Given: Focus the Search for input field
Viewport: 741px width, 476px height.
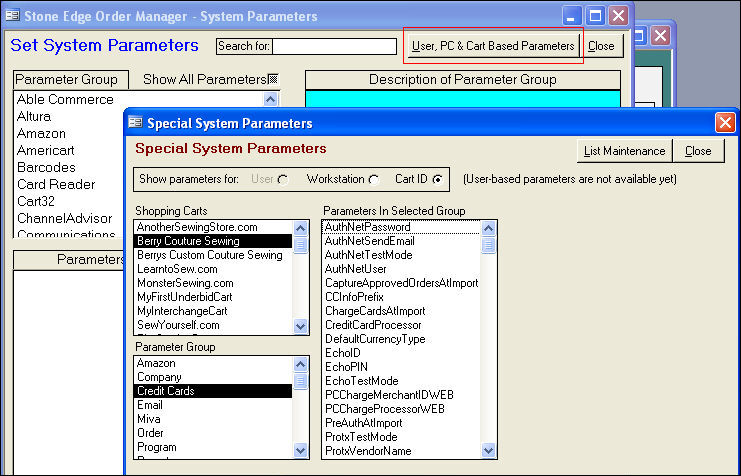Looking at the screenshot, I should pos(334,46).
